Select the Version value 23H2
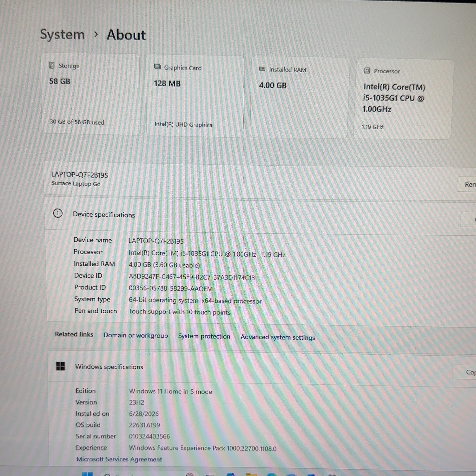This screenshot has width=476, height=476. pos(136,402)
